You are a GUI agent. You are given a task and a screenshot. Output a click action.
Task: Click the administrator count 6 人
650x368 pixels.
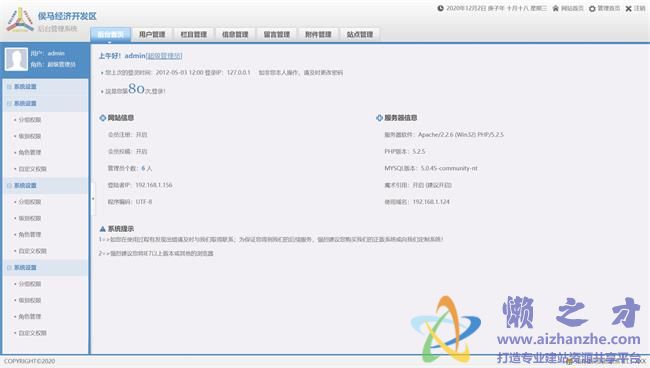[x=147, y=168]
